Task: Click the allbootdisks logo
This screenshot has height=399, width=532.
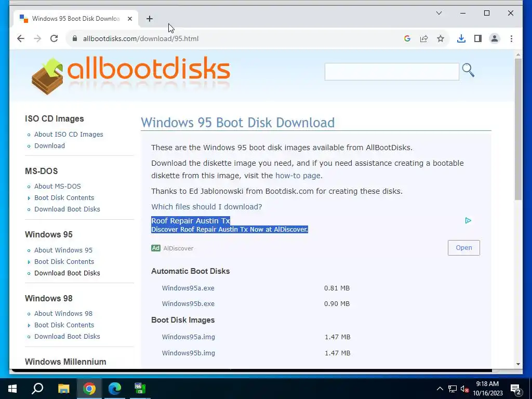Action: point(130,75)
